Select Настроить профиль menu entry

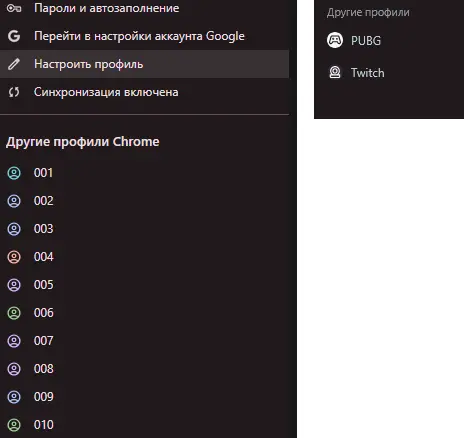(x=144, y=64)
